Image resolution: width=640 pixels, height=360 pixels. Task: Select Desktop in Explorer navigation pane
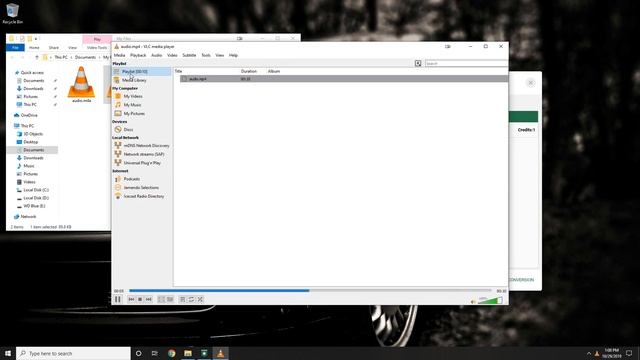click(31, 142)
